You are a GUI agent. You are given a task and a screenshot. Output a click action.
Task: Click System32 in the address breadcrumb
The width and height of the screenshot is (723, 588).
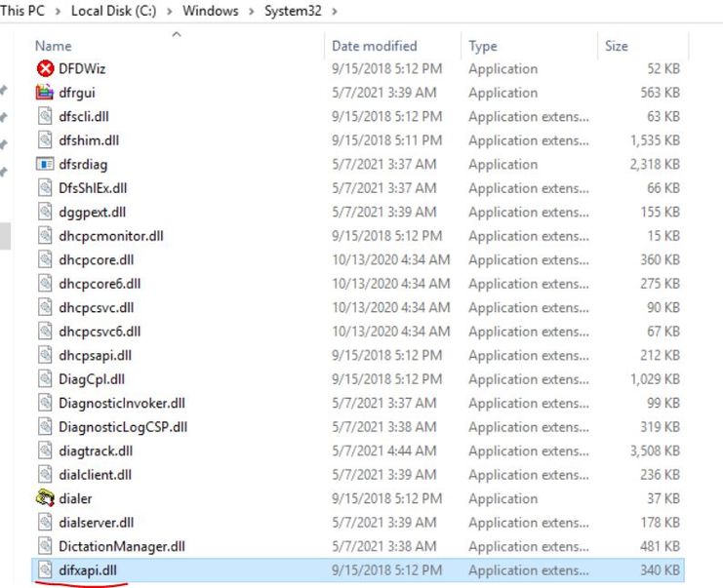[x=293, y=11]
